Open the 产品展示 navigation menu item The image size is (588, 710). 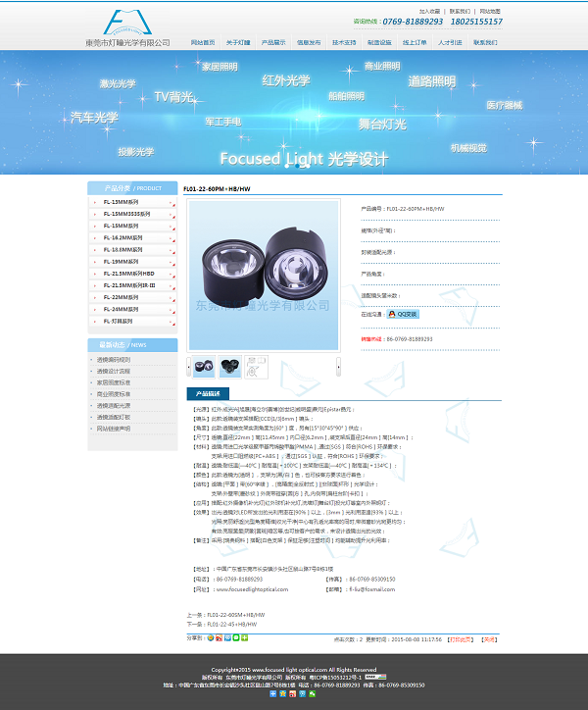[x=273, y=43]
